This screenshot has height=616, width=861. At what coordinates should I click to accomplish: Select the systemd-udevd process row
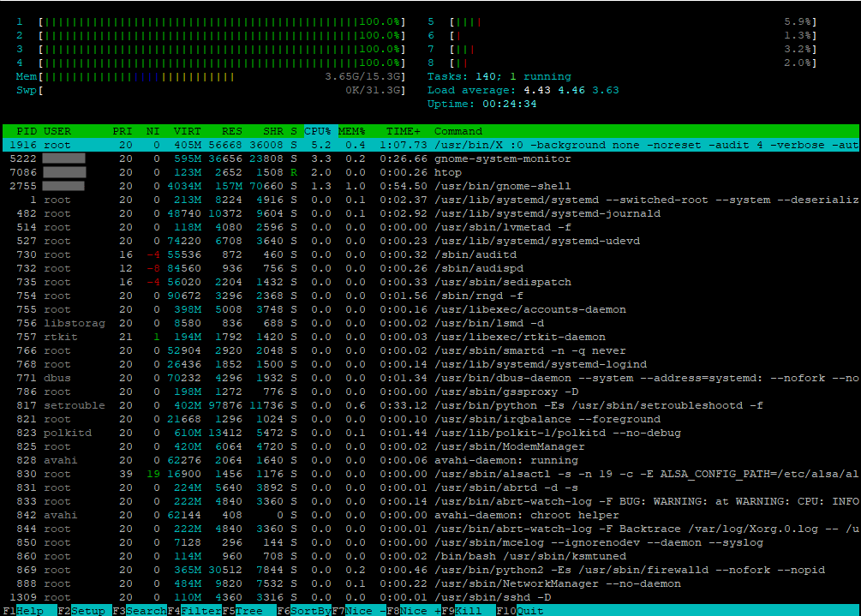[x=430, y=241]
